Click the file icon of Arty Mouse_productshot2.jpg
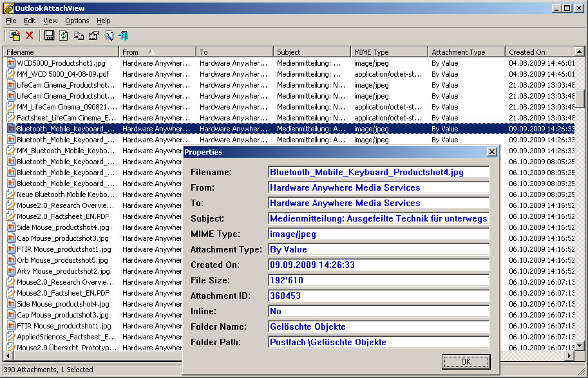Image resolution: width=588 pixels, height=378 pixels. 11,270
